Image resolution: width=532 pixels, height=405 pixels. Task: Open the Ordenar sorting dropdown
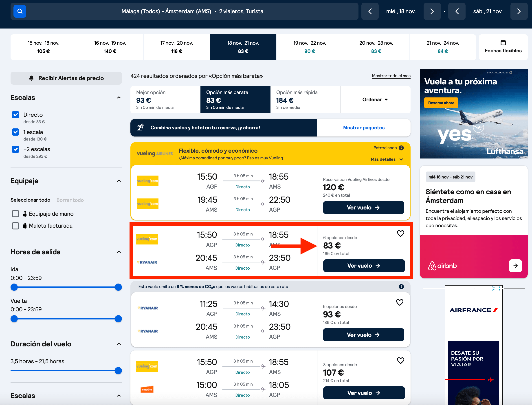[x=375, y=99]
